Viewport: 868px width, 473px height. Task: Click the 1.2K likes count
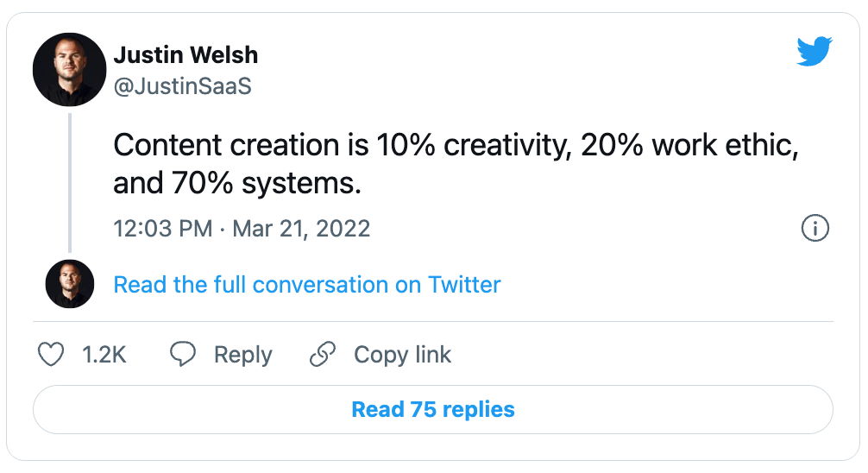pyautogui.click(x=104, y=355)
